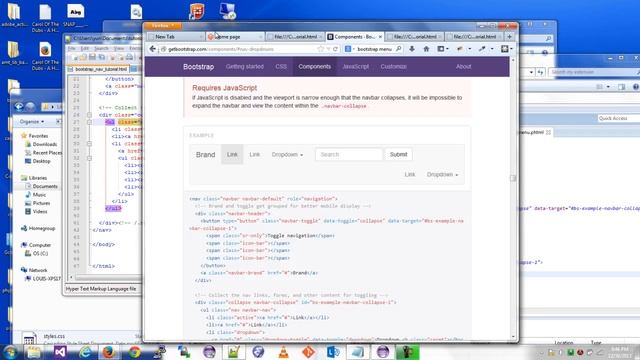Expand the first Dropdown in the example navbar
The width and height of the screenshot is (640, 360).
click(287, 155)
